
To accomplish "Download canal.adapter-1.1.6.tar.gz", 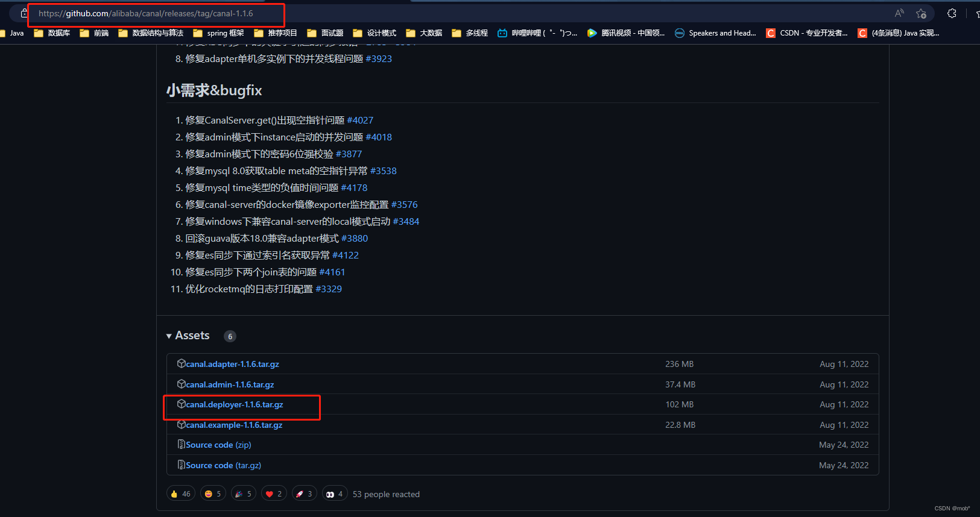I will coord(232,364).
